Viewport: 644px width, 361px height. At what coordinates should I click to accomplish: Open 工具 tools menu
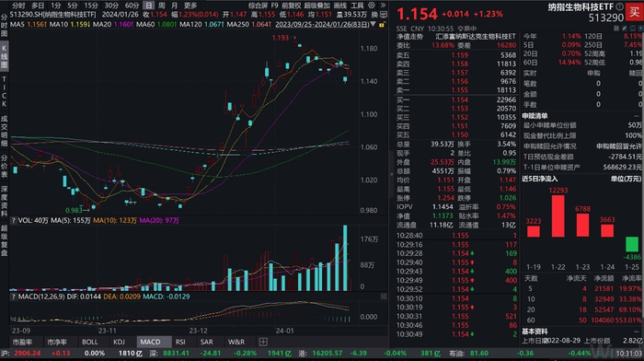[x=357, y=6]
